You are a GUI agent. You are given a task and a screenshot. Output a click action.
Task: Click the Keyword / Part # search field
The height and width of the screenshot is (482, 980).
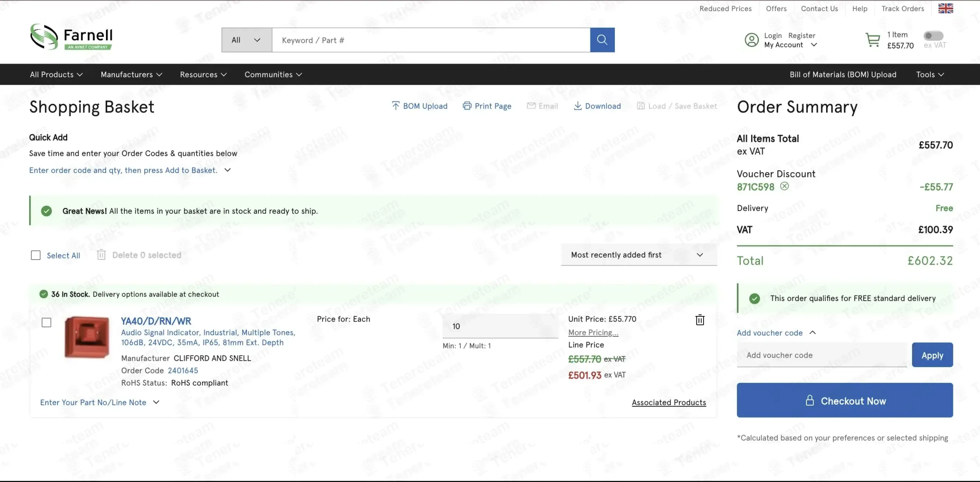(x=431, y=40)
